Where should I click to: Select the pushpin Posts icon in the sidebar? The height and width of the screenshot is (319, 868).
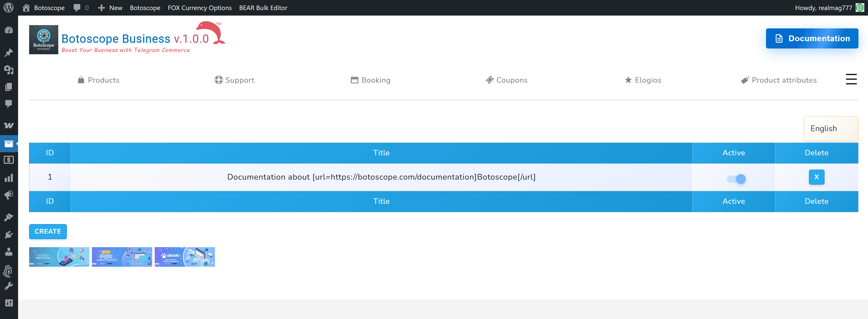click(x=9, y=52)
